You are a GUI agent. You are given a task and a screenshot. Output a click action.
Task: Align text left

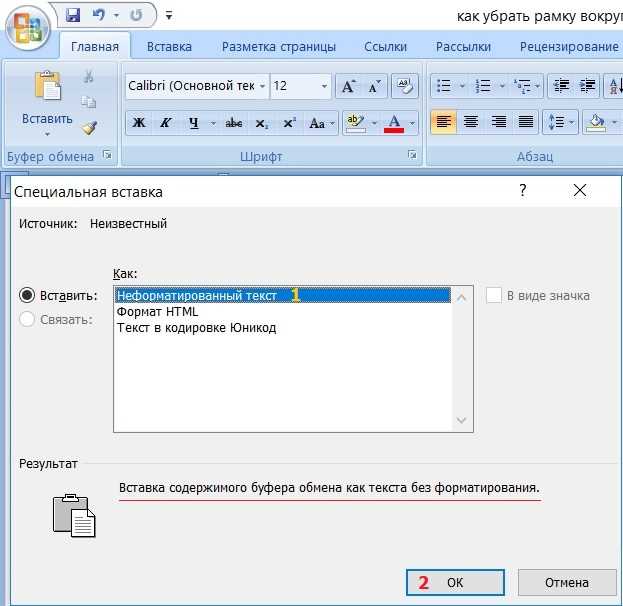coord(443,122)
